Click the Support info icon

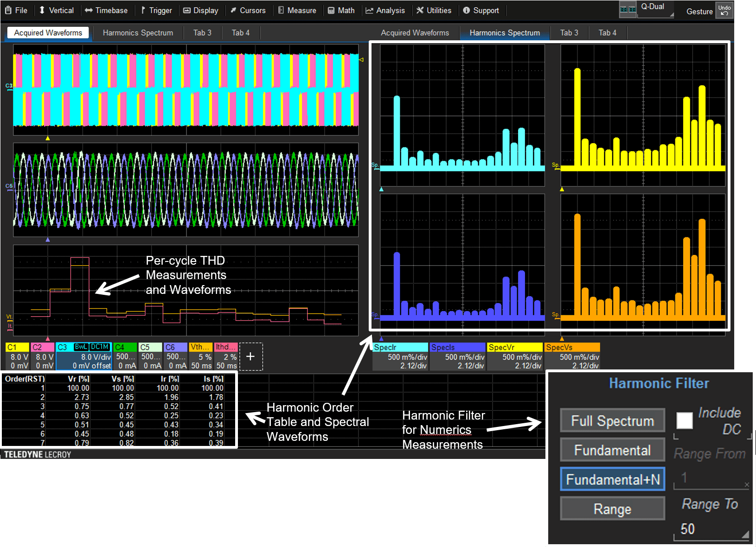point(466,10)
